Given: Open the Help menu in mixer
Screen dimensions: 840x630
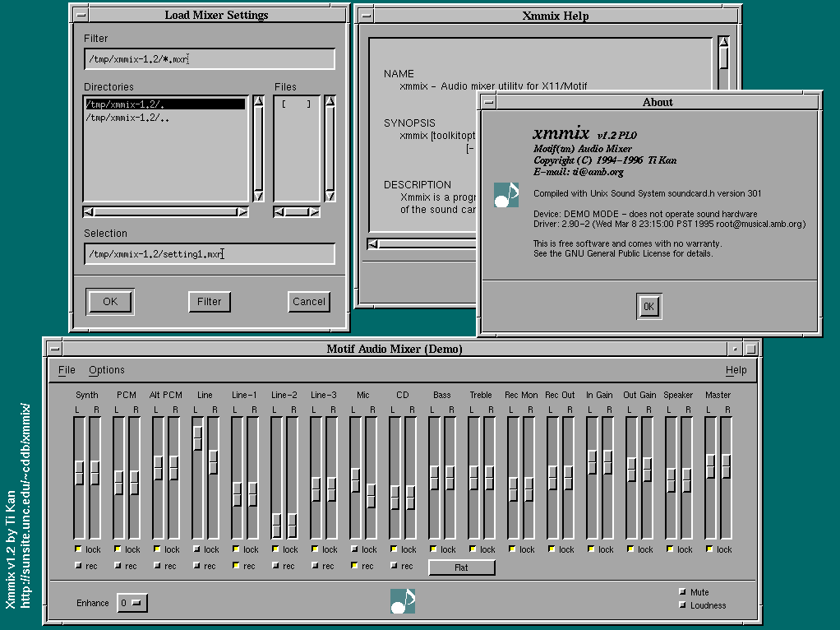Looking at the screenshot, I should click(736, 370).
